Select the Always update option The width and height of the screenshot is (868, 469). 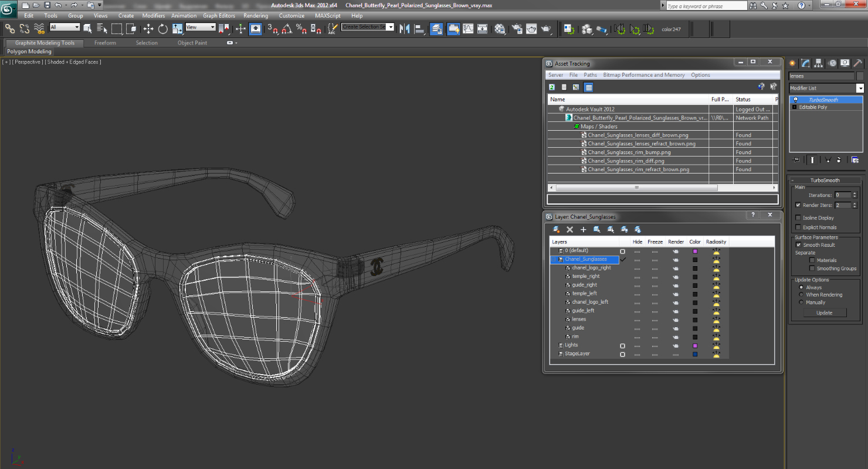point(801,287)
